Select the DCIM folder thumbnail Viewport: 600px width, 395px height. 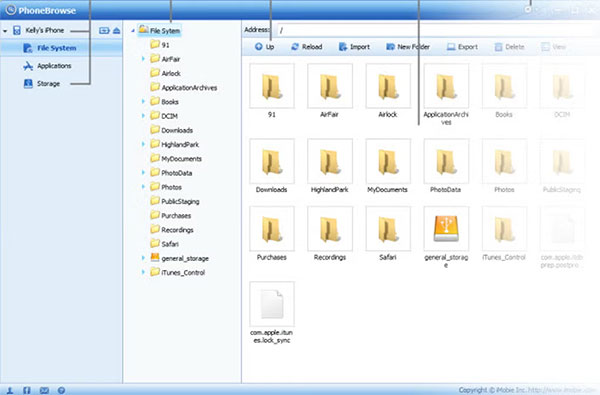(x=562, y=86)
